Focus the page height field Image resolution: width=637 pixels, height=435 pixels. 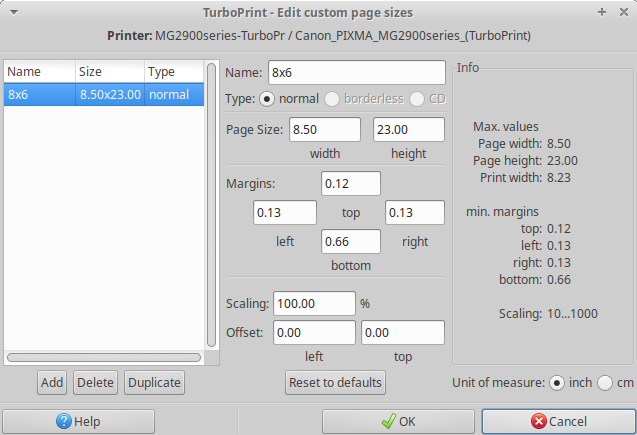tap(408, 130)
